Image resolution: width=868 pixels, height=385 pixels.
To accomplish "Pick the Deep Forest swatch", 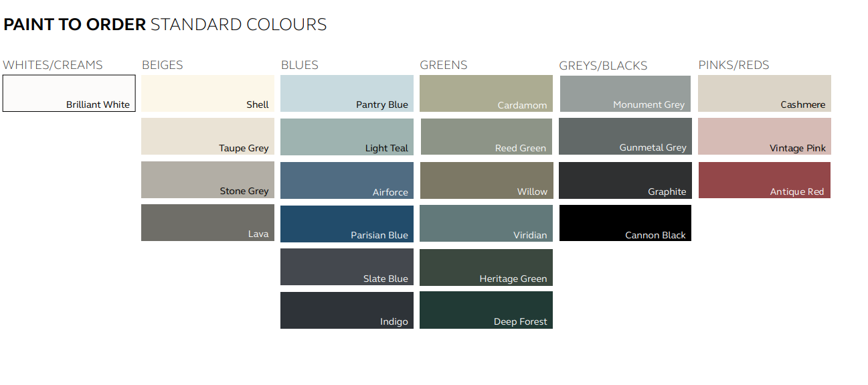I will click(486, 310).
